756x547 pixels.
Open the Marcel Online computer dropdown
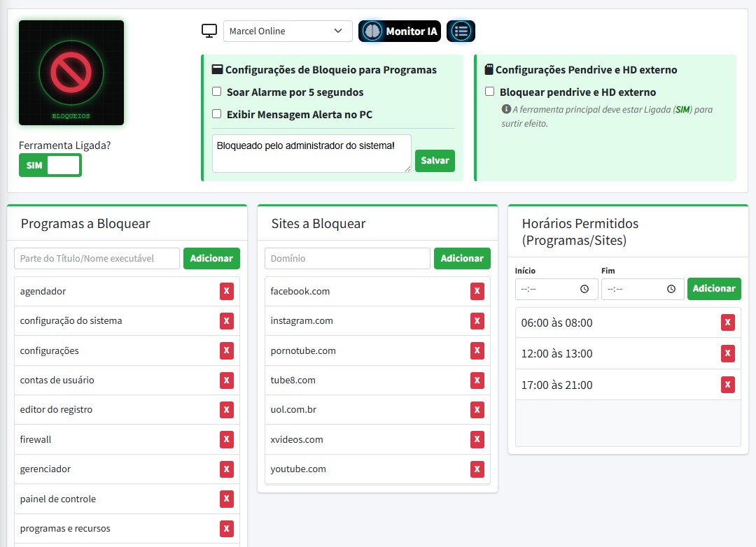[x=288, y=31]
